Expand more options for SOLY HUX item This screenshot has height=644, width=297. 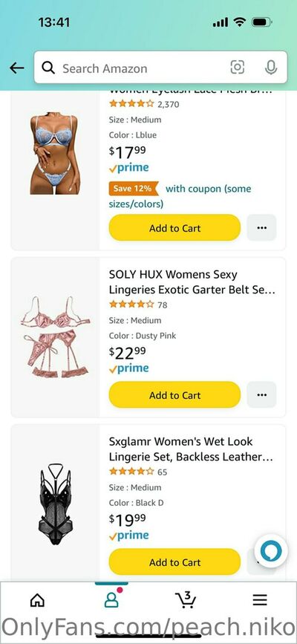261,395
